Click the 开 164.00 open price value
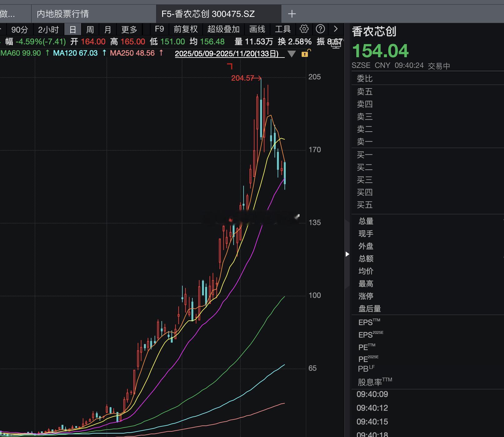This screenshot has height=437, width=504. [x=88, y=42]
